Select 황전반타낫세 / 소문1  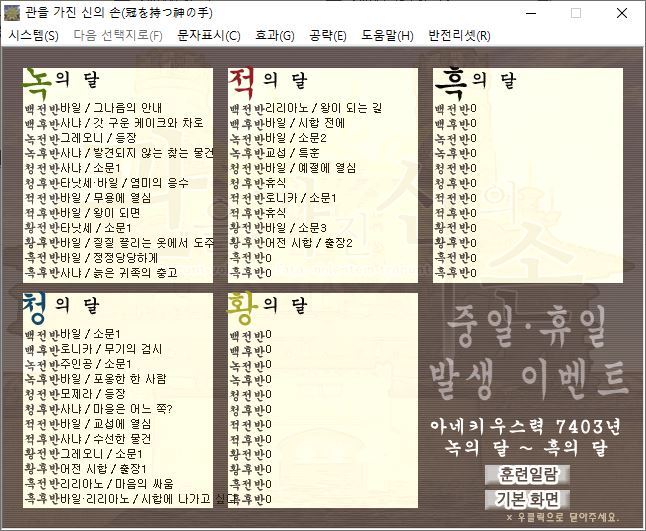click(77, 228)
